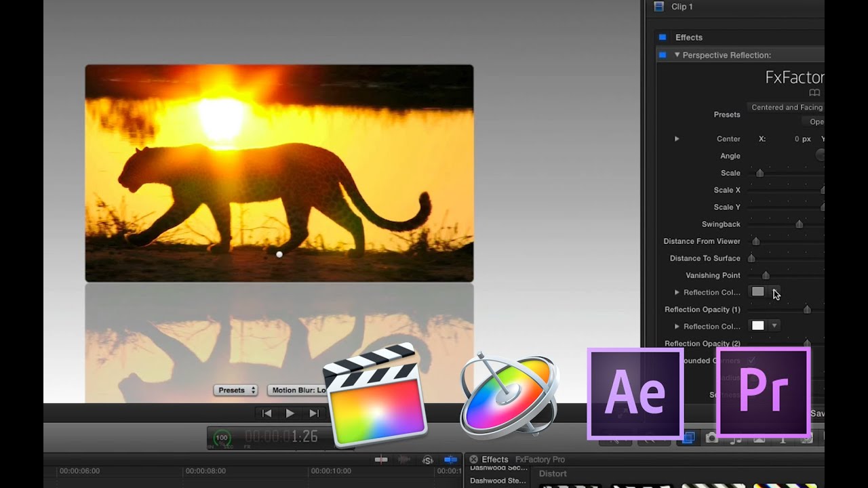
Task: Click the FxFactory Pro browser label
Action: pyautogui.click(x=540, y=460)
